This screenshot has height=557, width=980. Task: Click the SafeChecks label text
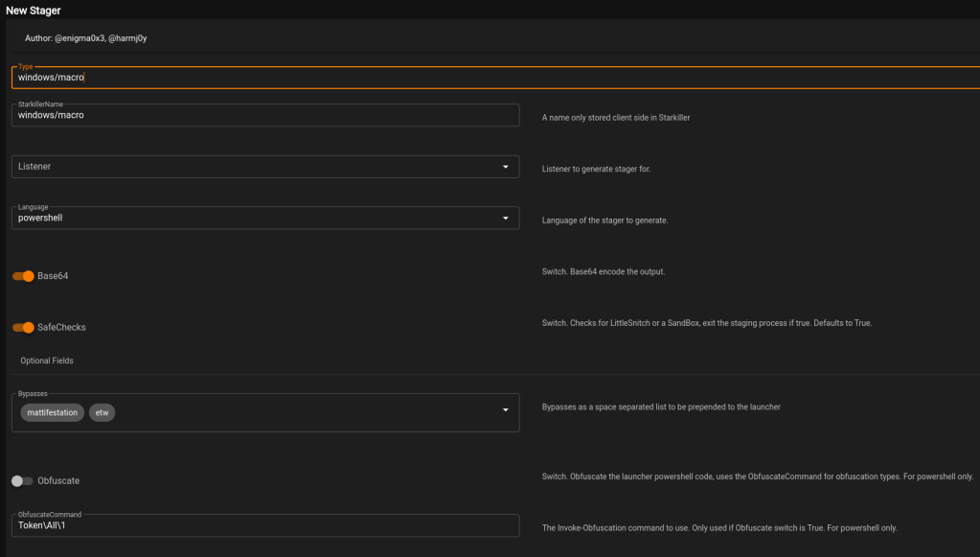(61, 328)
